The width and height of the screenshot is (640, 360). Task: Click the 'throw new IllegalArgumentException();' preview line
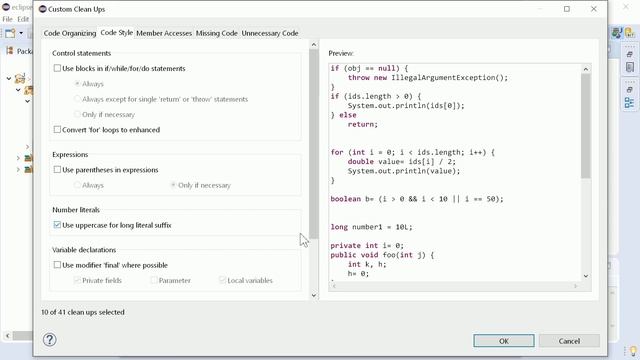tap(428, 78)
